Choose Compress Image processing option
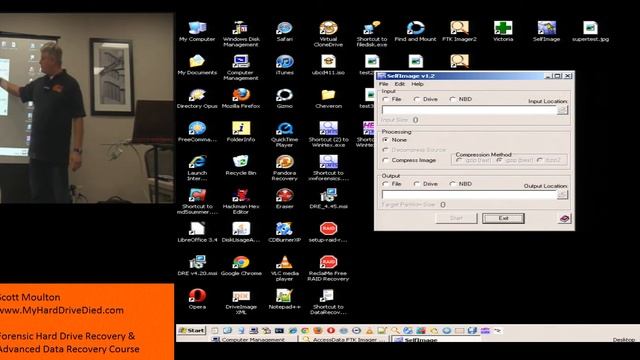 click(x=386, y=160)
